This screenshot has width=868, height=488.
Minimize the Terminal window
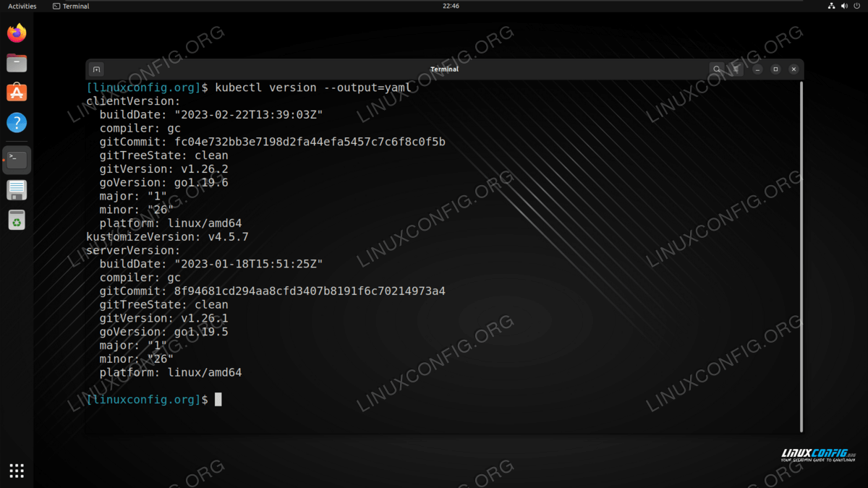(x=757, y=69)
